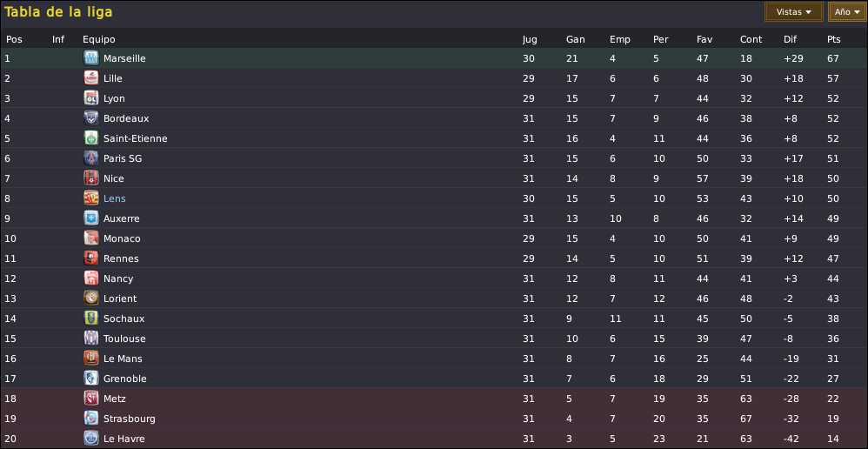868x449 pixels.
Task: Click the Lyon club crest
Action: click(90, 98)
